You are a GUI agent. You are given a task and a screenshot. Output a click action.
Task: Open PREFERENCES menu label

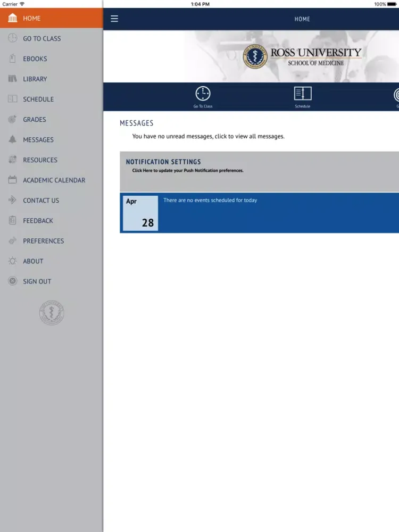[x=44, y=241]
